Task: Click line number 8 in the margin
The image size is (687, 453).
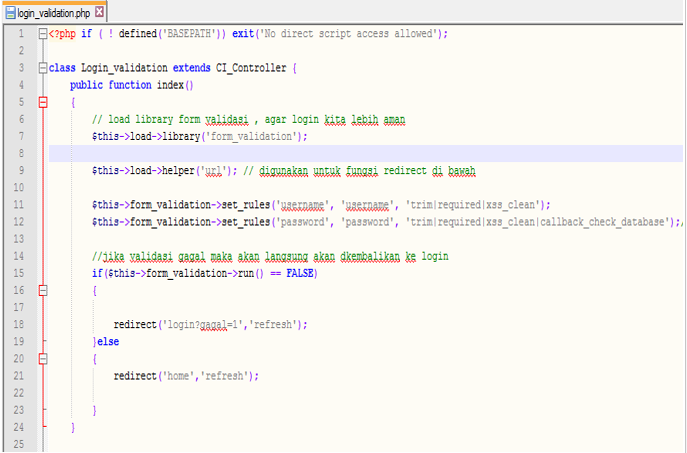Action: [x=21, y=153]
